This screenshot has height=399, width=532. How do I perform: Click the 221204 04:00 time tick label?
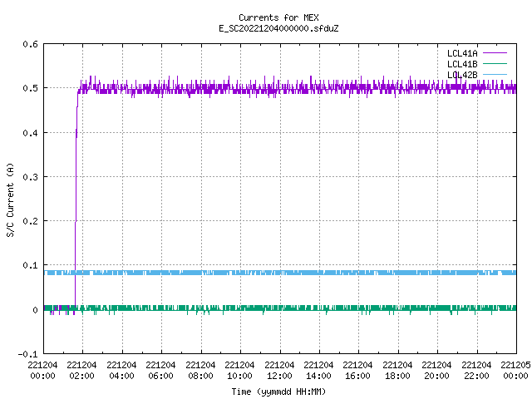[121, 371]
